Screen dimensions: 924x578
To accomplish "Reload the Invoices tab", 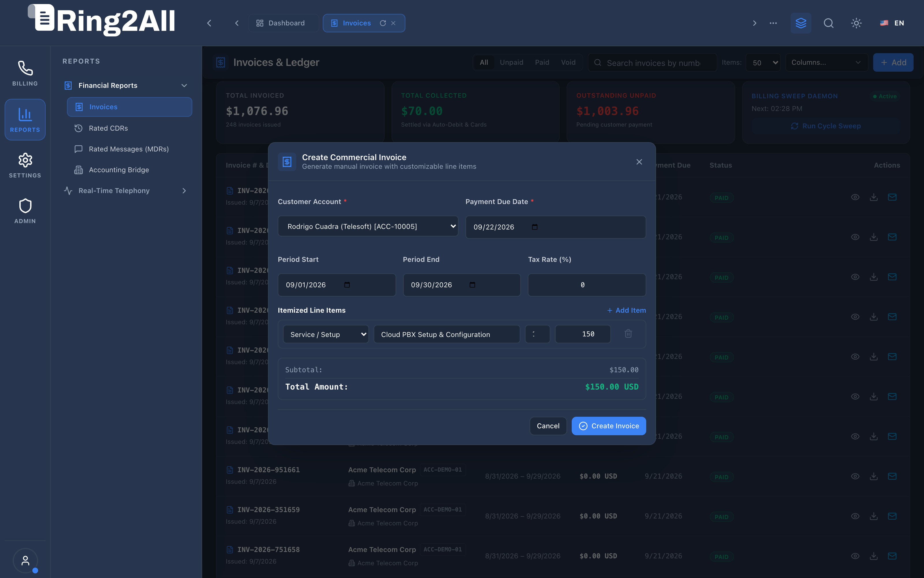I will (x=383, y=23).
